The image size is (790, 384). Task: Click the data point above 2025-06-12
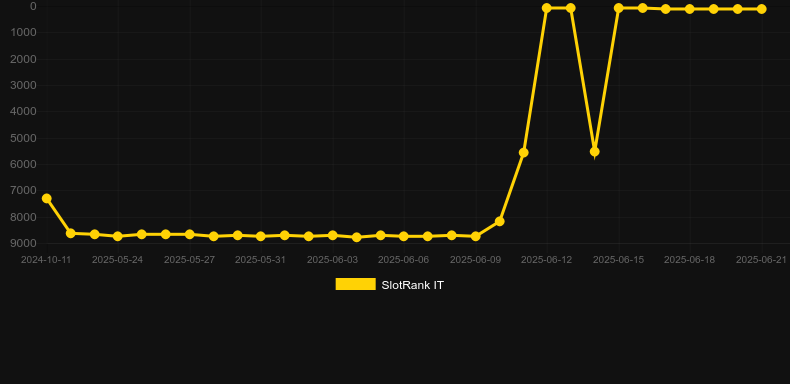tap(547, 8)
